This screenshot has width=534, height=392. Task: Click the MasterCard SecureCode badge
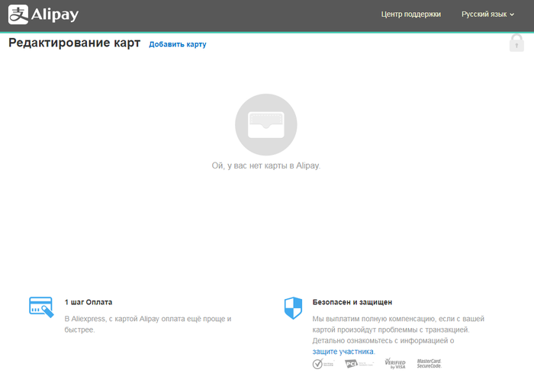tap(429, 363)
